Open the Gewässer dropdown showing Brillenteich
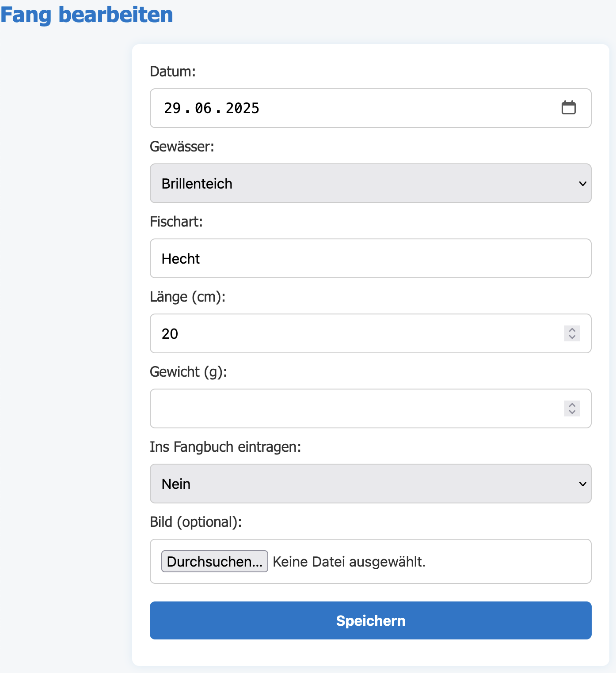 371,183
